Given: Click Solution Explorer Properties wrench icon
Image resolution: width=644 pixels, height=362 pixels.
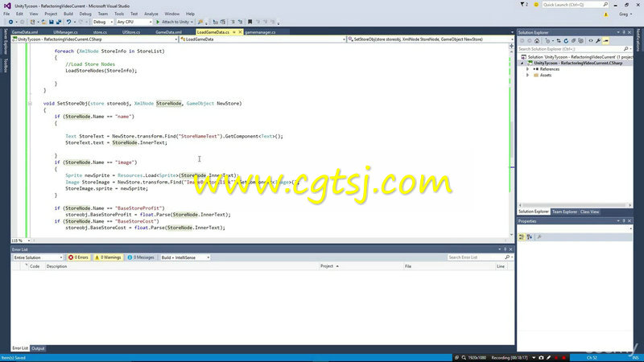Looking at the screenshot, I should [x=598, y=41].
